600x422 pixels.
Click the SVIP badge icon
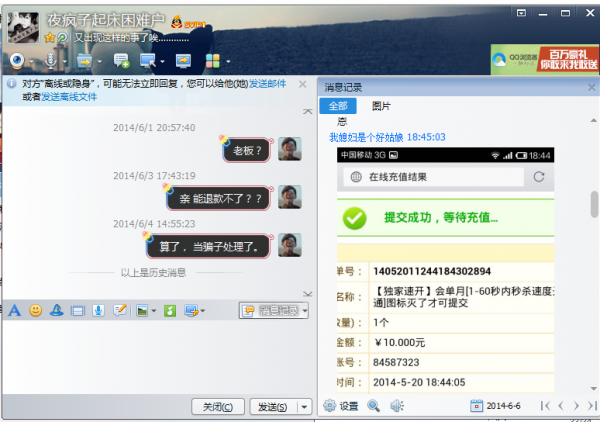188,22
